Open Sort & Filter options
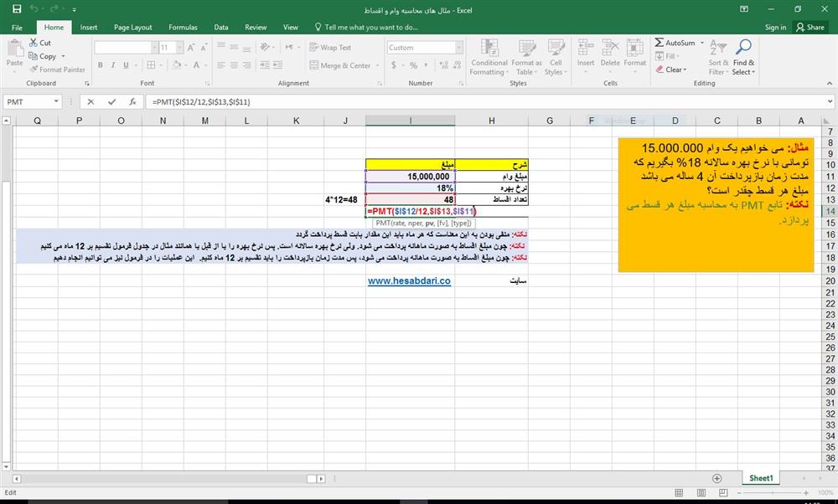The width and height of the screenshot is (838, 504). [717, 57]
